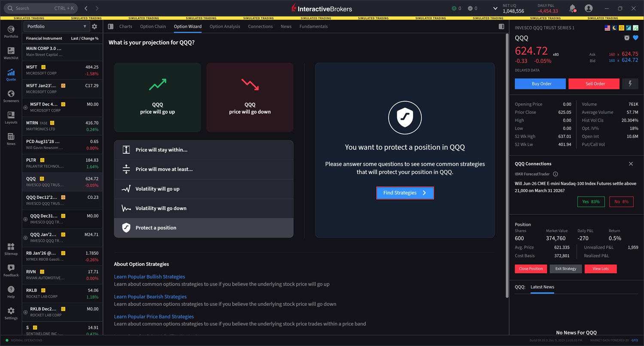Switch to the Option Chain tab
The height and width of the screenshot is (346, 644).
pyautogui.click(x=153, y=27)
